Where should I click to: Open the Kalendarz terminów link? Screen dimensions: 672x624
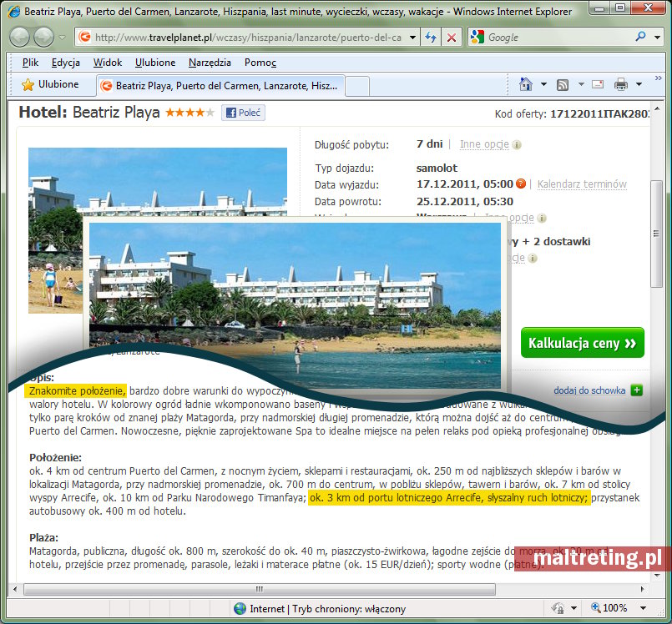click(x=582, y=184)
